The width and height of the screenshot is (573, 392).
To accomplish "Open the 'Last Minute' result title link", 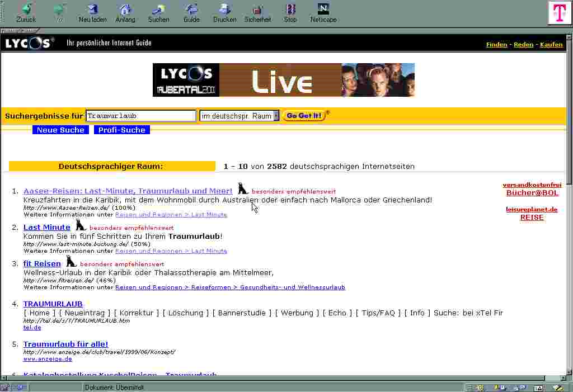I will pyautogui.click(x=47, y=227).
